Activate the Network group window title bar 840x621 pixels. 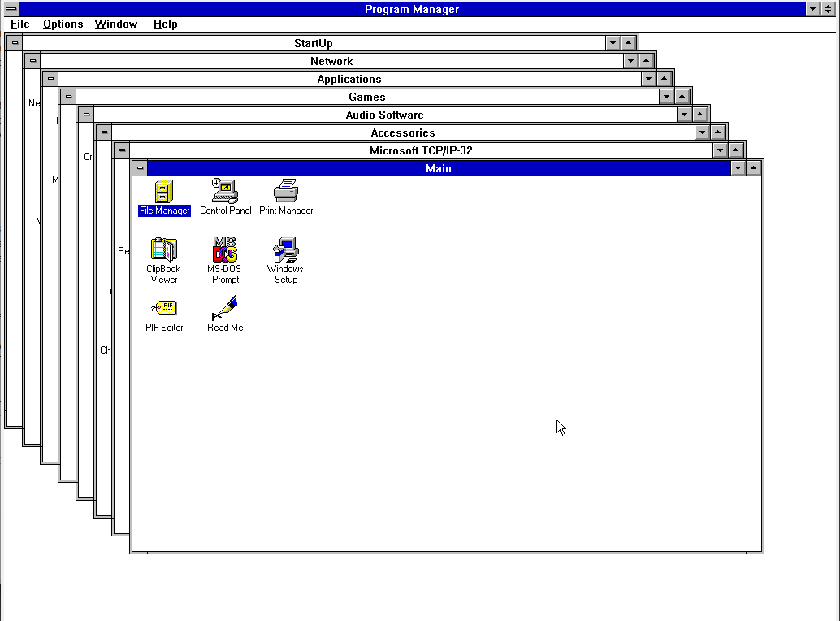click(x=331, y=61)
